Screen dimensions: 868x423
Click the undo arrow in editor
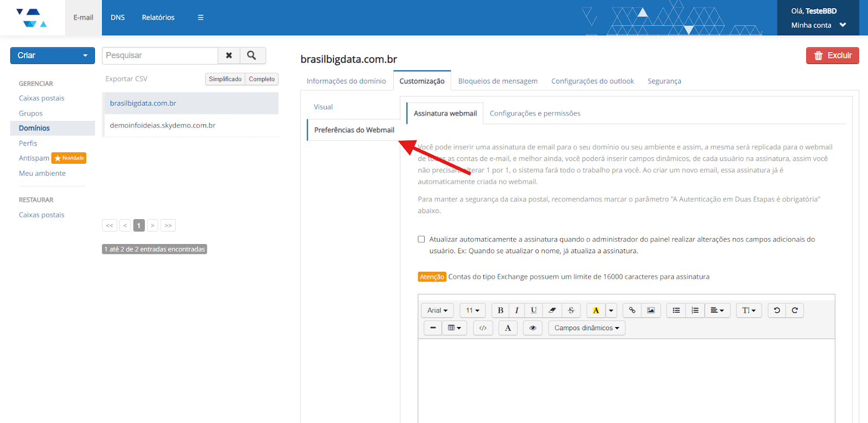[x=777, y=310]
